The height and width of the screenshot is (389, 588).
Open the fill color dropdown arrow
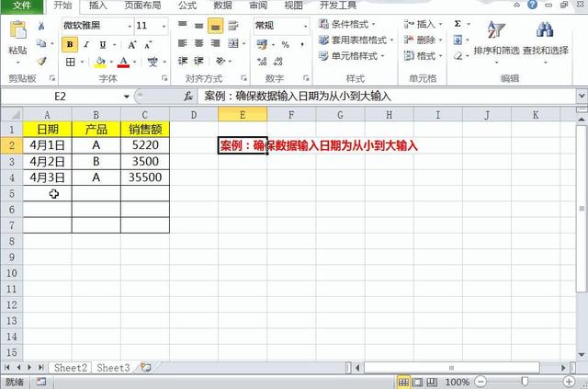click(111, 63)
